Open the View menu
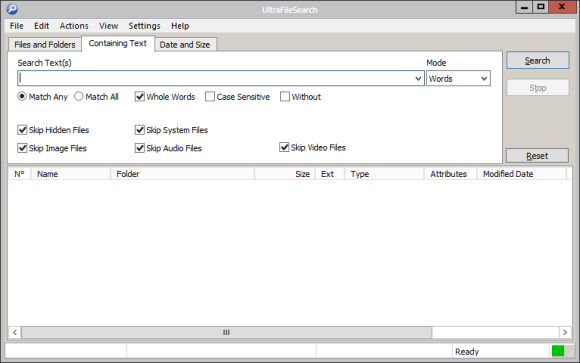Screen dimensions: 580x363 tap(108, 26)
